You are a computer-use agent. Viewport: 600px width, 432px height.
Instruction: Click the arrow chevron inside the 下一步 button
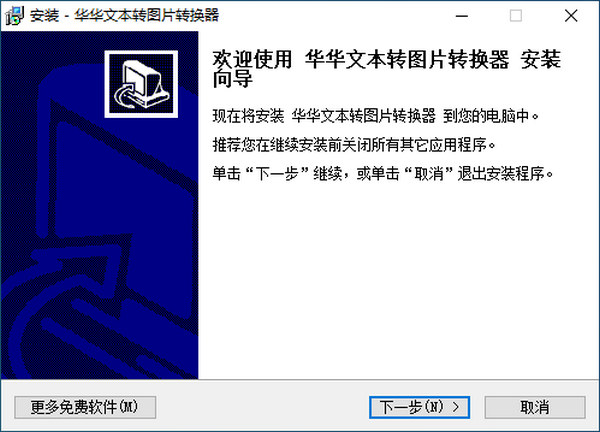455,407
